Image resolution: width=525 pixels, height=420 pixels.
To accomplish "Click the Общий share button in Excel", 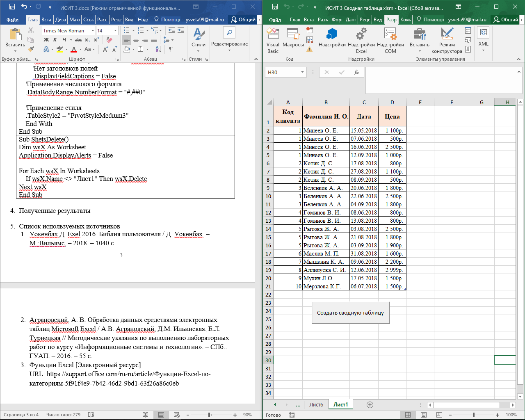I will (x=506, y=20).
